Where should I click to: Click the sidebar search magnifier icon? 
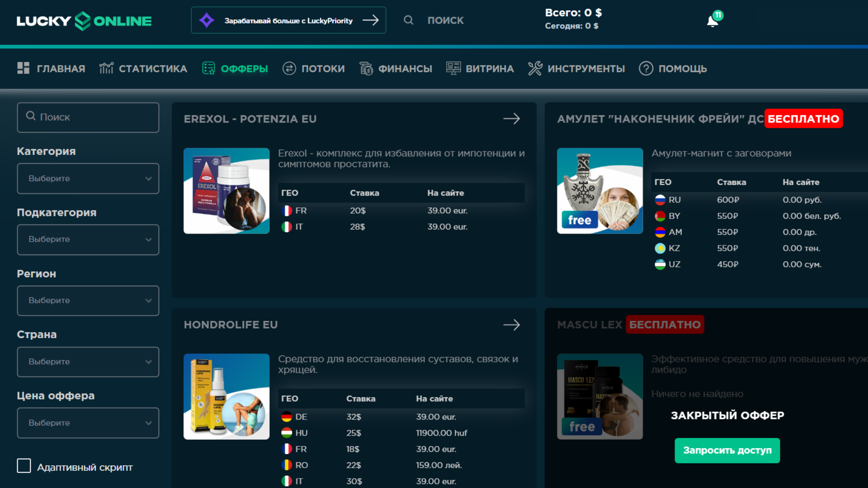(31, 116)
